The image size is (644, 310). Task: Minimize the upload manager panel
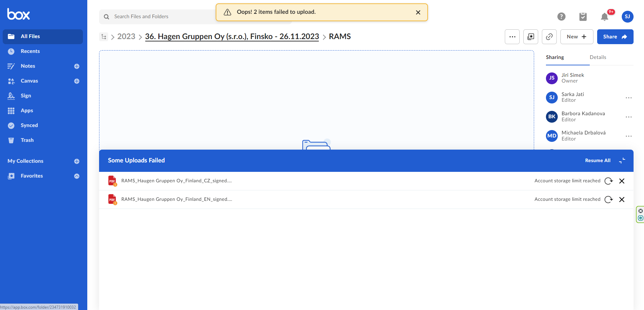(622, 161)
